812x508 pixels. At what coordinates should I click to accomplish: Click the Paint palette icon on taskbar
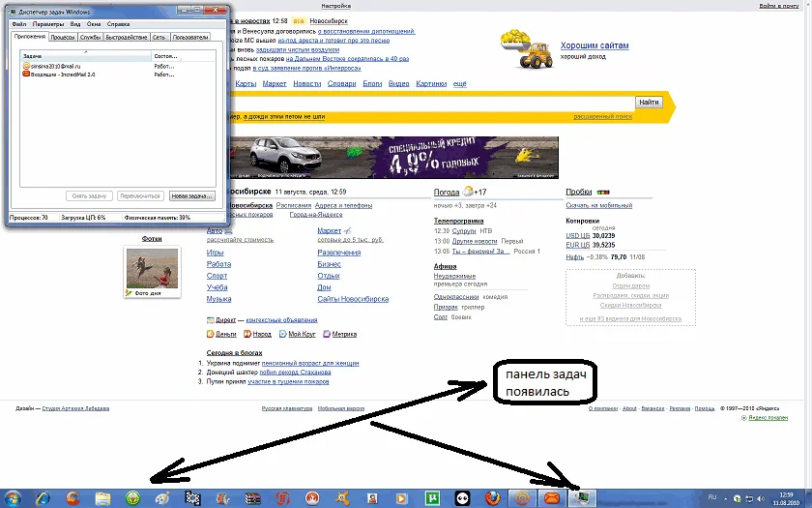pyautogui.click(x=162, y=498)
